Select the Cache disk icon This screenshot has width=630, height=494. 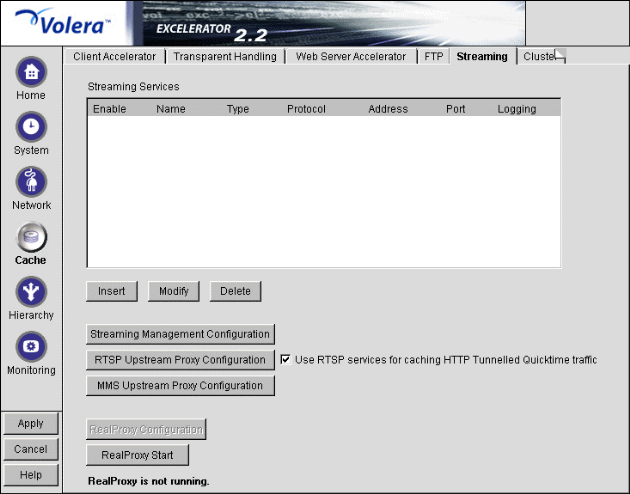(31, 237)
